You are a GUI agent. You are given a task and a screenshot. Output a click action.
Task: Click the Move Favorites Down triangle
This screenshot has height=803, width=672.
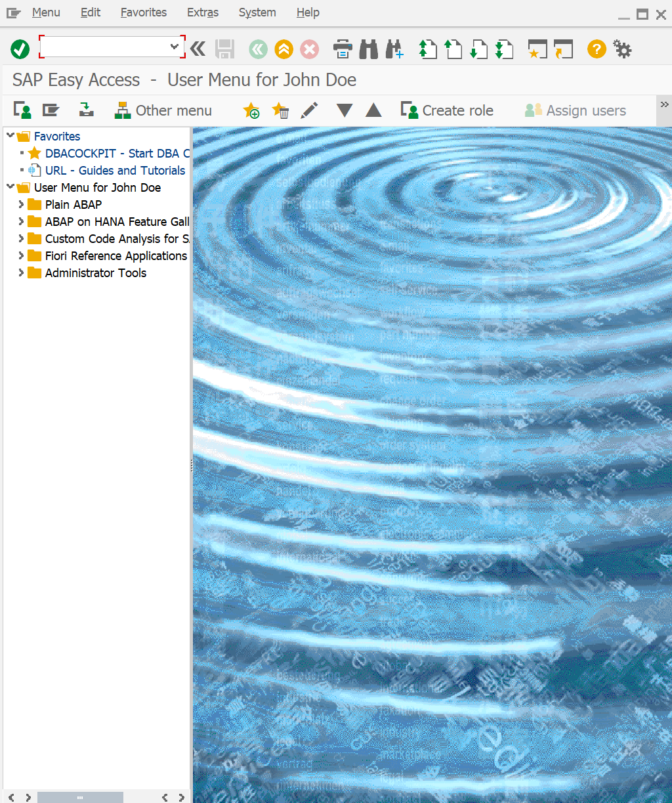(345, 110)
